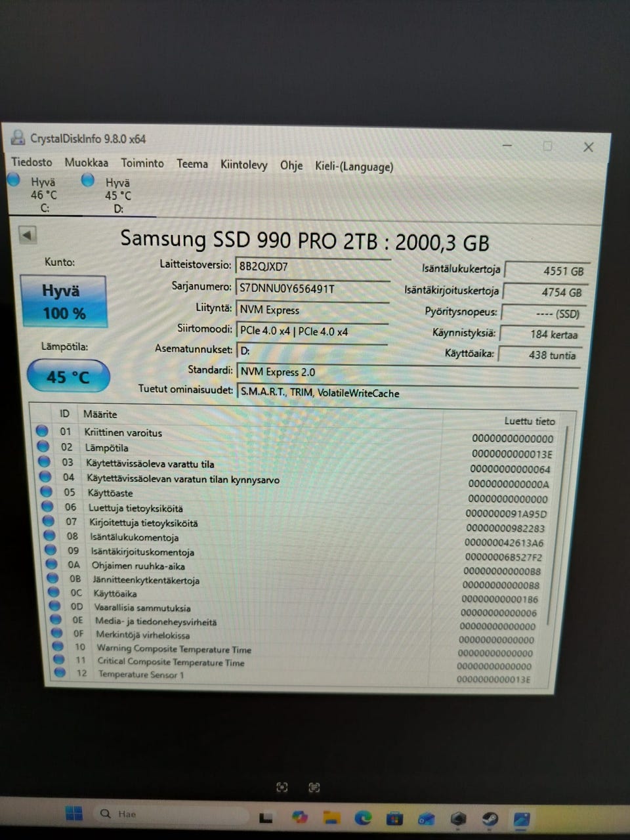Click raw value 000000000001B6
Image resolution: width=630 pixels, height=840 pixels.
click(499, 599)
